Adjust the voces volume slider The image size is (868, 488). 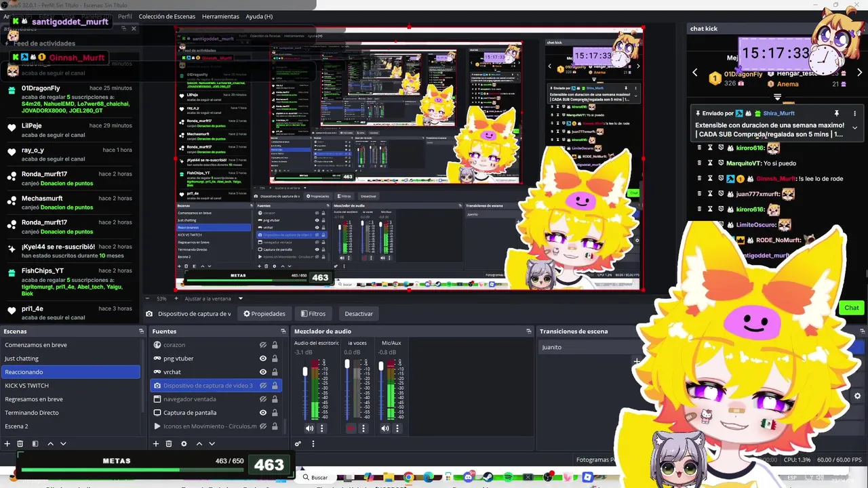[347, 390]
